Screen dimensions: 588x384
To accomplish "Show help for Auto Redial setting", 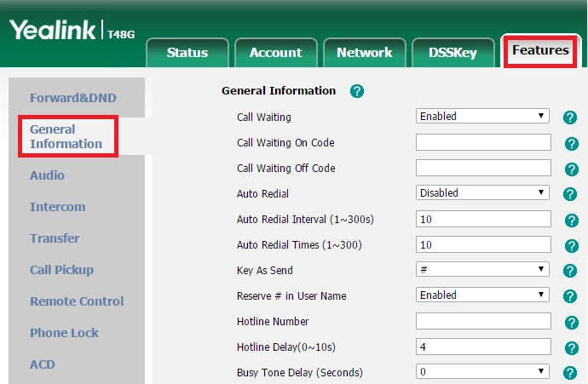I will point(571,194).
